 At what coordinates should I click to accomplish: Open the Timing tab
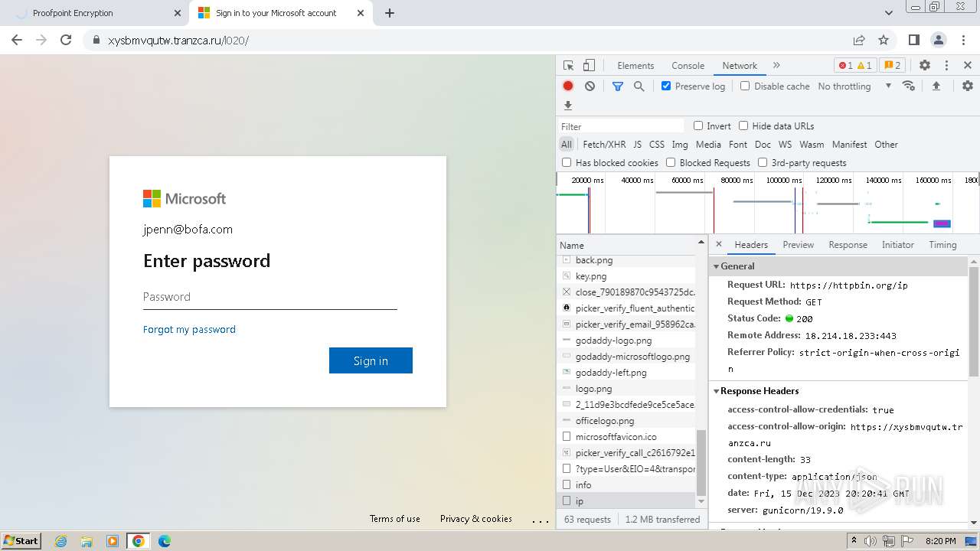(x=942, y=245)
